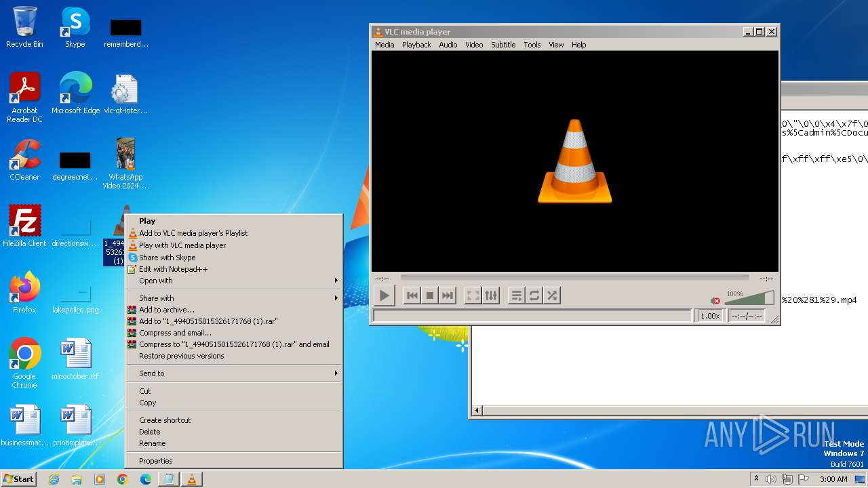Select Microsoft Edge desktop icon
The width and height of the screenshot is (868, 488).
75,94
